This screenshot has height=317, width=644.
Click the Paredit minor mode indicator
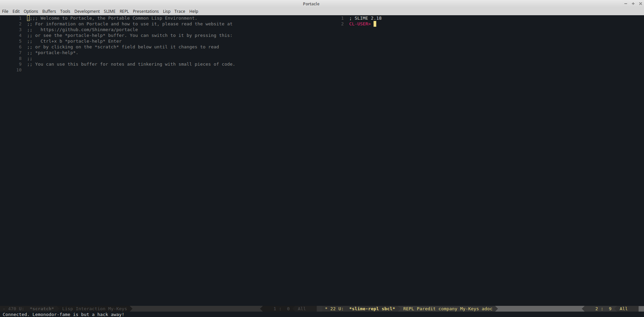point(426,309)
